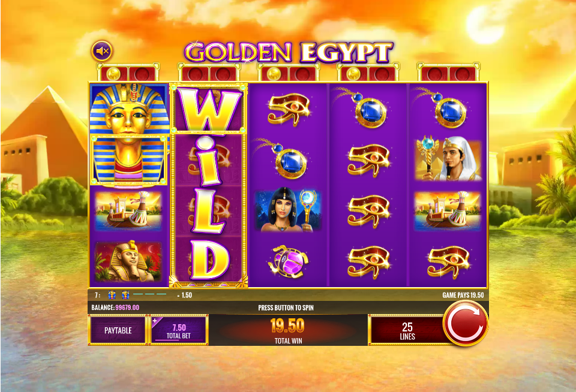Click the Sphinx symbol on reel one
Screen dimensions: 576x392
click(128, 261)
